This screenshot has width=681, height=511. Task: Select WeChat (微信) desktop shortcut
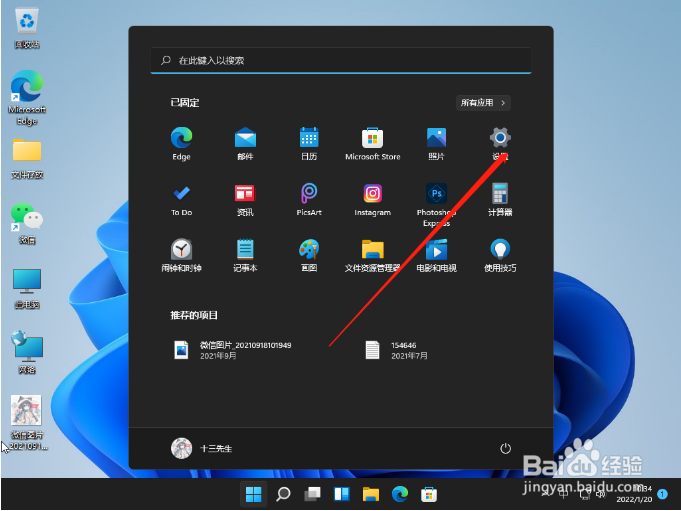pos(27,223)
